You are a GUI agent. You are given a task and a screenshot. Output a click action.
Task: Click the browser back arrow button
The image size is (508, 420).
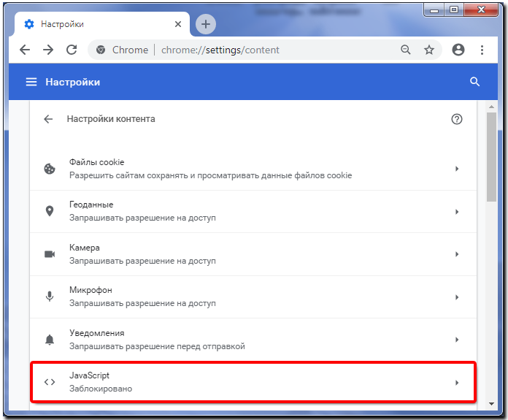25,50
